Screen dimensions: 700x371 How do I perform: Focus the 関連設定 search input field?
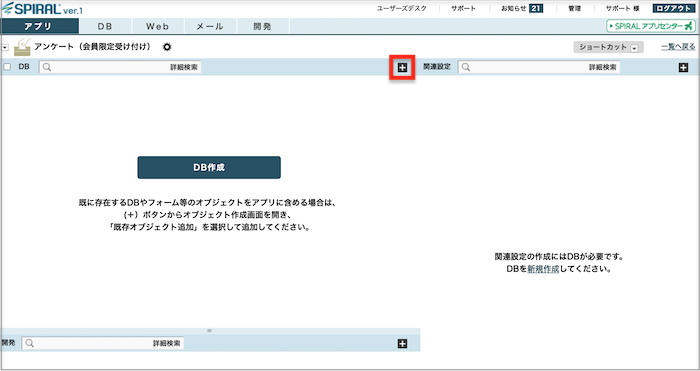pos(539,67)
